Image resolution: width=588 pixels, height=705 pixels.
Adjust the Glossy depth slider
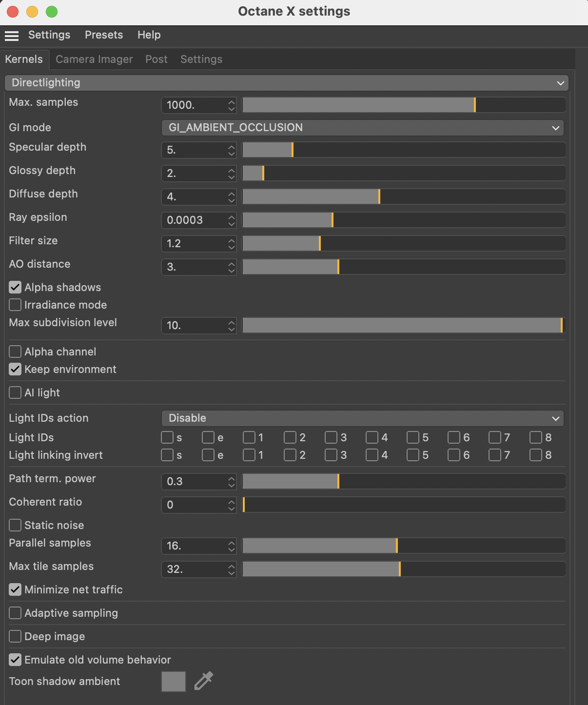tap(404, 173)
